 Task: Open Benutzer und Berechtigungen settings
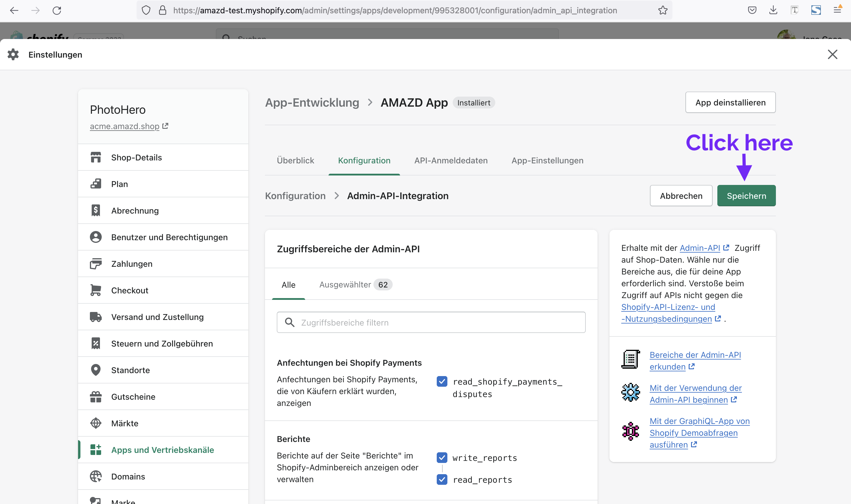(163, 237)
